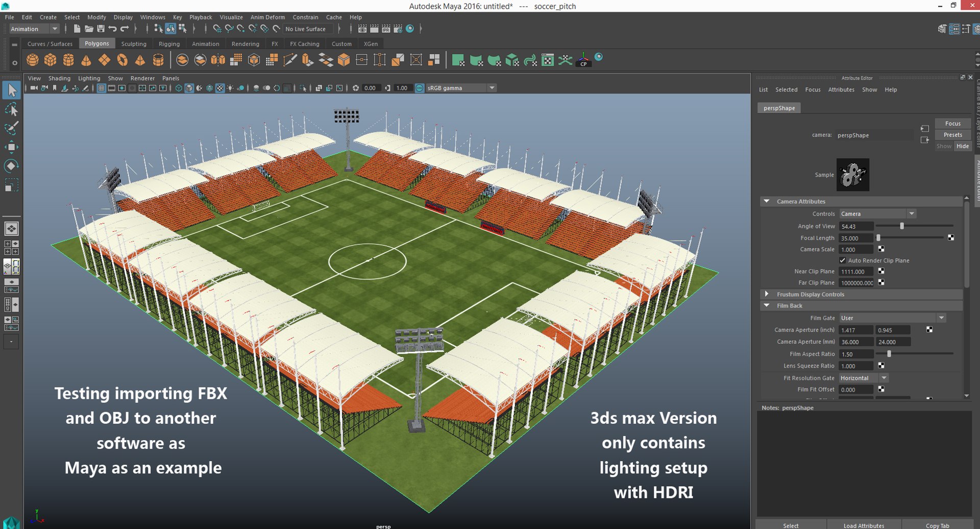Create a polygon cone from the shelf
The image size is (980, 529).
point(86,60)
